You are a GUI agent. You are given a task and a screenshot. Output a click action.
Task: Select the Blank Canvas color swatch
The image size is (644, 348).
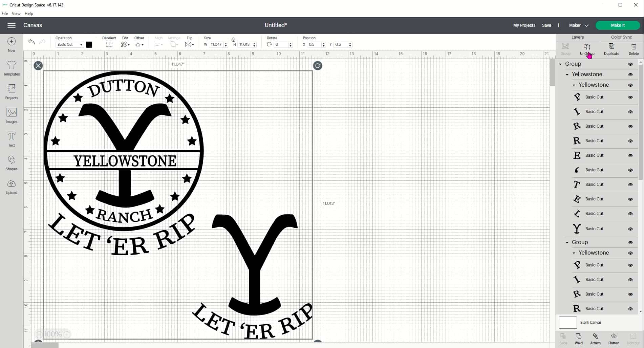point(568,323)
